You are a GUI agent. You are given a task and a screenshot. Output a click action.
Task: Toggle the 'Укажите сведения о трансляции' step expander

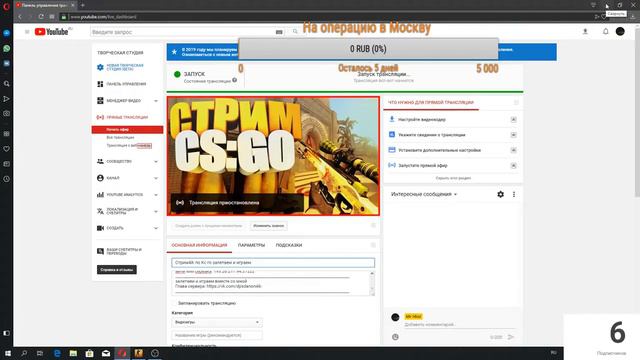click(513, 135)
